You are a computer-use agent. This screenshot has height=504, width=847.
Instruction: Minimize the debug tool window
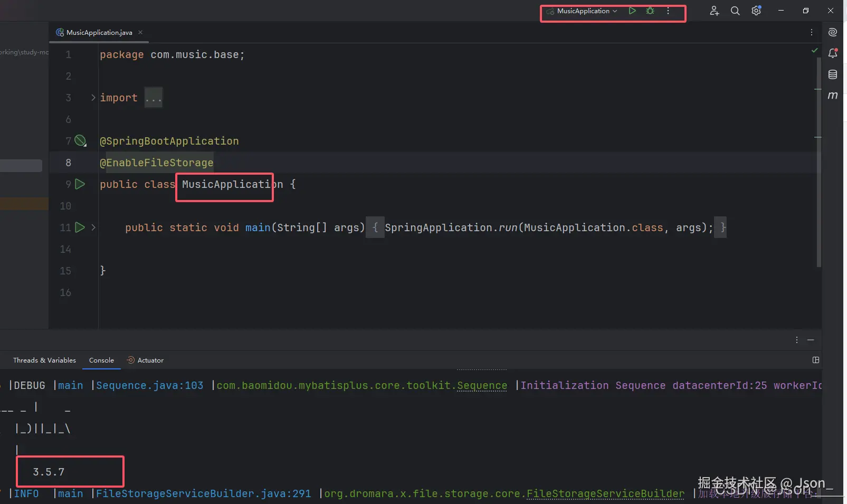(811, 340)
